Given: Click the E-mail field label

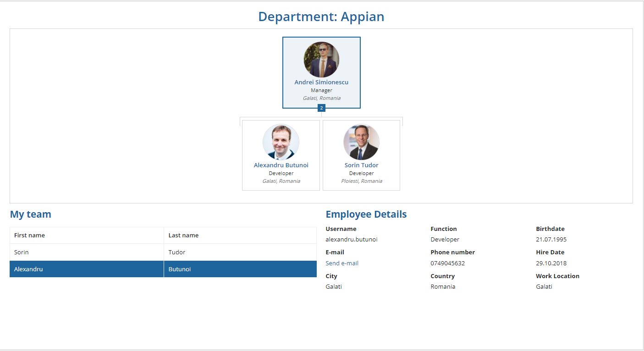Looking at the screenshot, I should click(335, 252).
